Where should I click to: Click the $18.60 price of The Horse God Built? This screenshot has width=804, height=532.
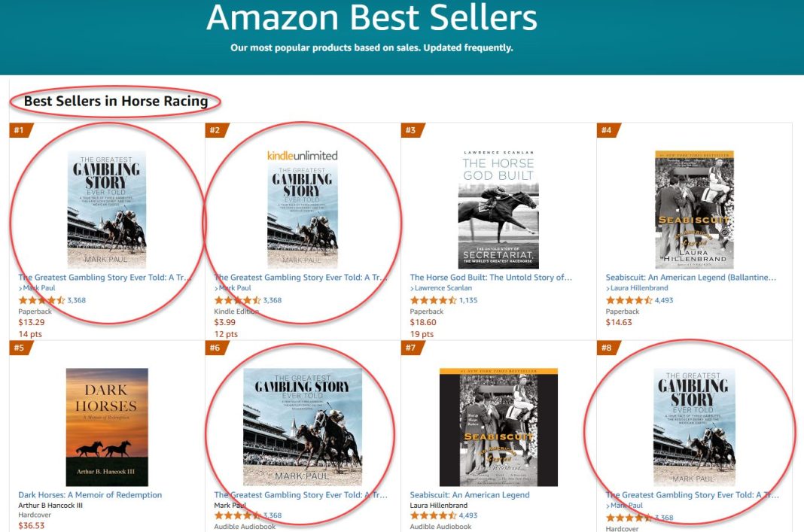click(x=422, y=323)
